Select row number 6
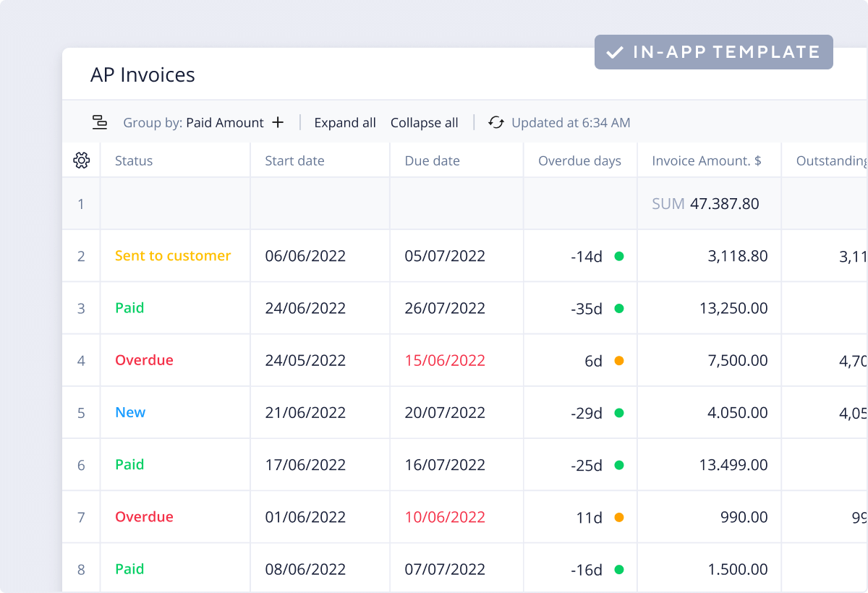Screen dimensions: 868x593 tap(81, 465)
